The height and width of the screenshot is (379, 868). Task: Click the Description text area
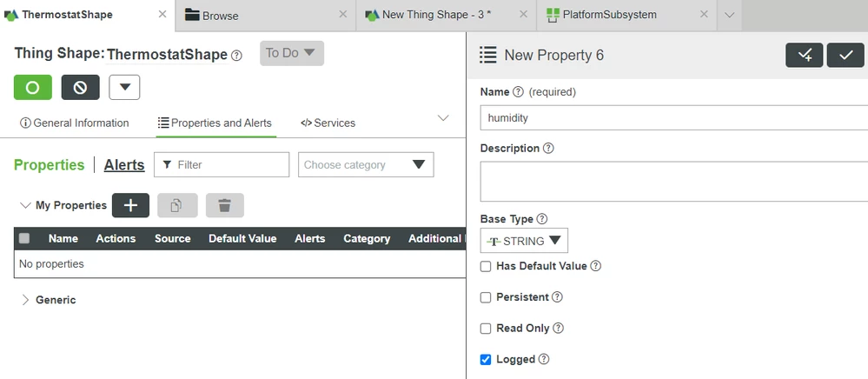(x=673, y=182)
